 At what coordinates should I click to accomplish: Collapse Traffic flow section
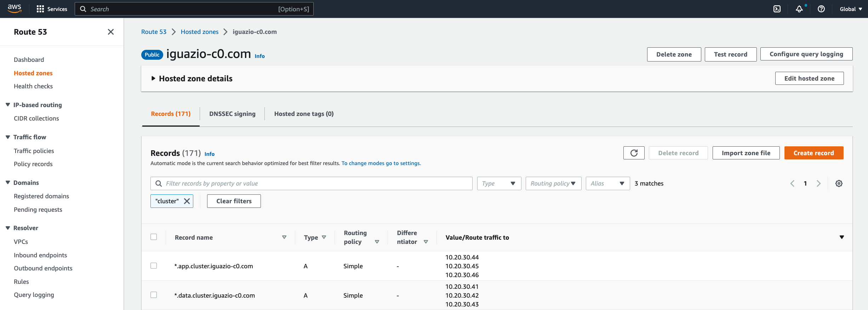pos(8,137)
